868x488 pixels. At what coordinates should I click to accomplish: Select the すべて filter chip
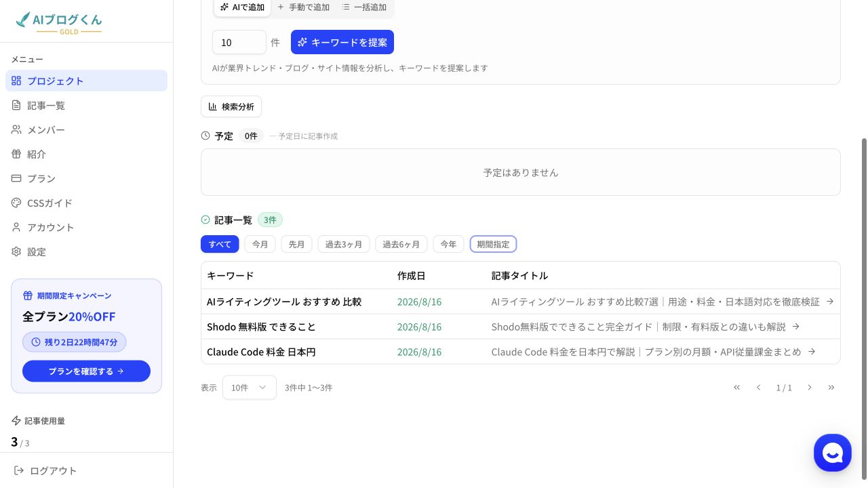click(220, 244)
